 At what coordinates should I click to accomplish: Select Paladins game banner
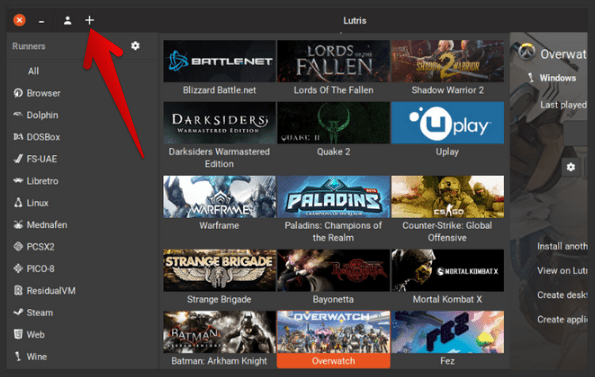click(333, 196)
